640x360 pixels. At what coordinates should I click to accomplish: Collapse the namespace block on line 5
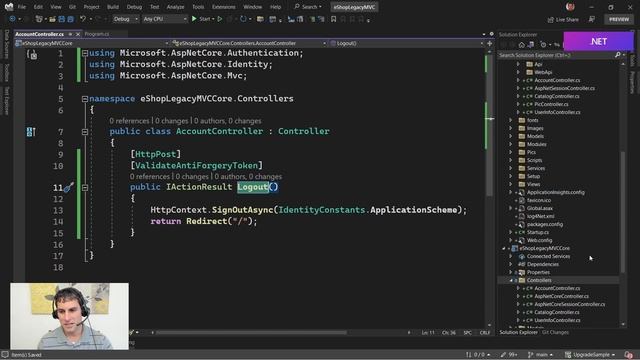[x=84, y=99]
